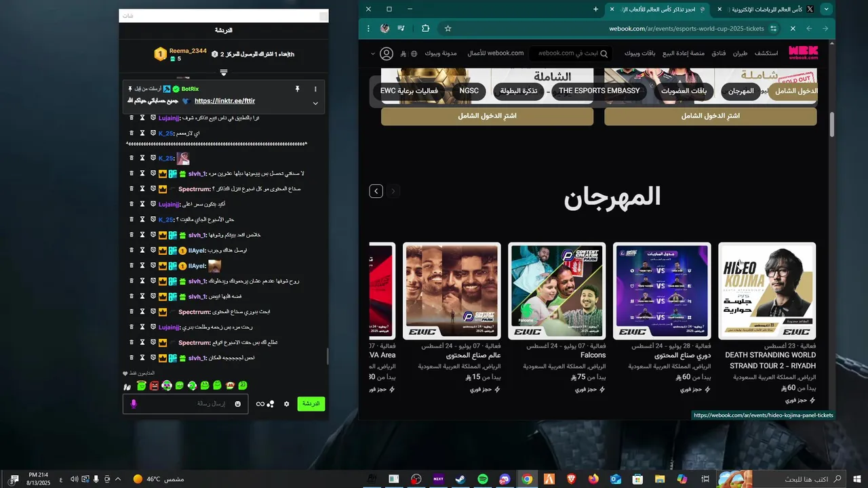Open عالم صناع المحتوى event thumbnail
This screenshot has width=868, height=488.
[452, 291]
